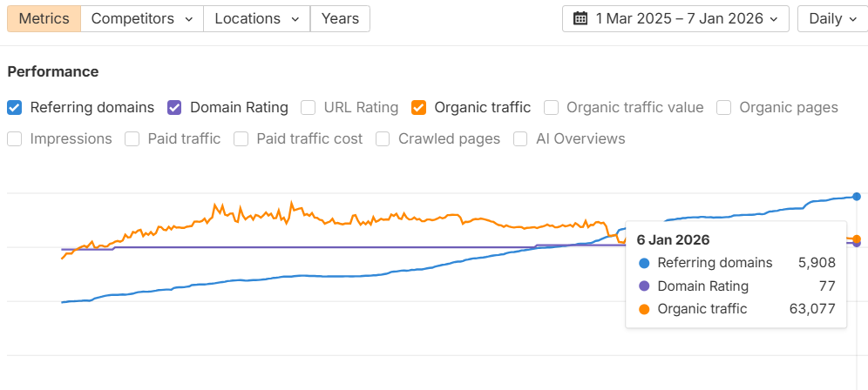
Task: Click the blue Referring domains legend dot
Action: coord(644,263)
